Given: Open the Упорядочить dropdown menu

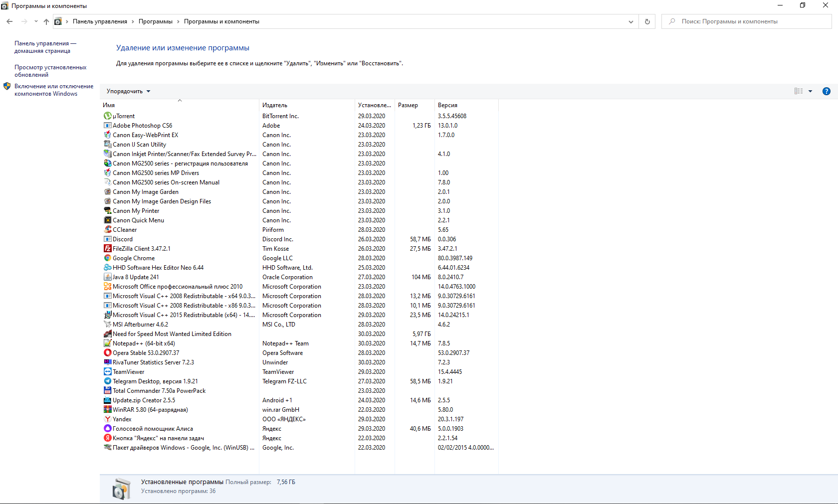Looking at the screenshot, I should coord(128,91).
